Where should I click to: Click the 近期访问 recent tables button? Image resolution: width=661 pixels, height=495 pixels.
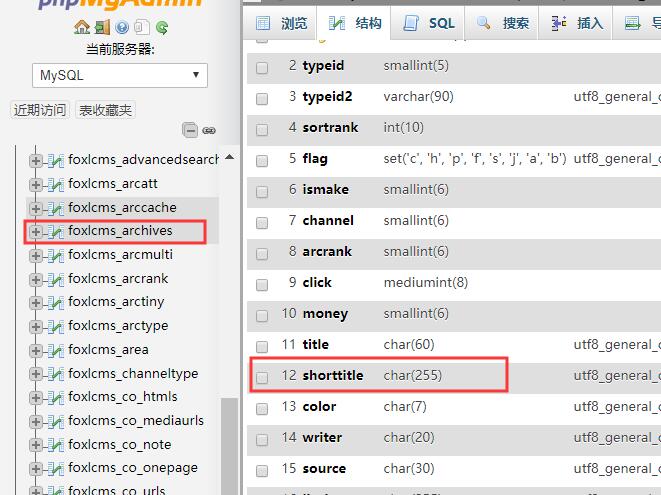[x=40, y=110]
